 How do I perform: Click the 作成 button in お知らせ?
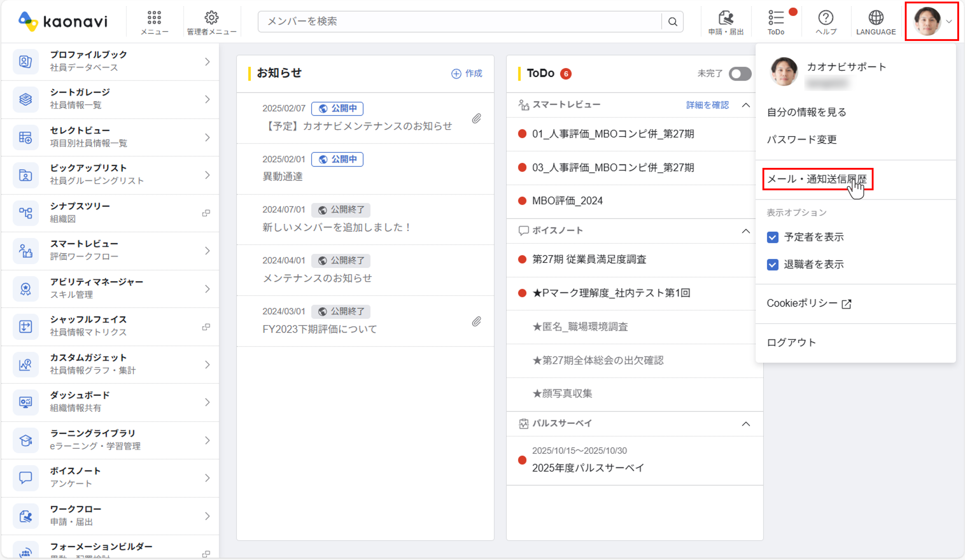[467, 74]
